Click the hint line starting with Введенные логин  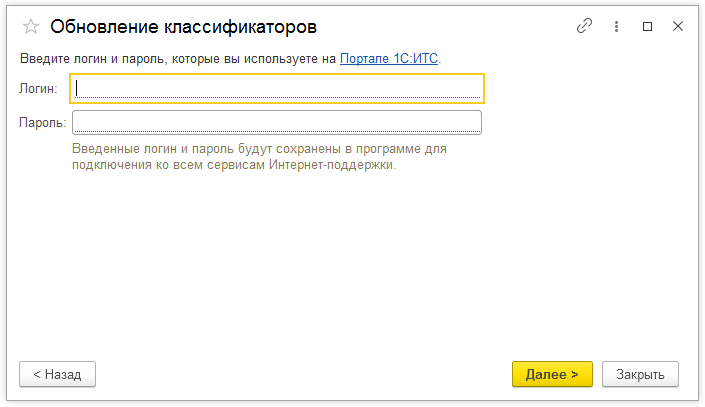[x=259, y=149]
